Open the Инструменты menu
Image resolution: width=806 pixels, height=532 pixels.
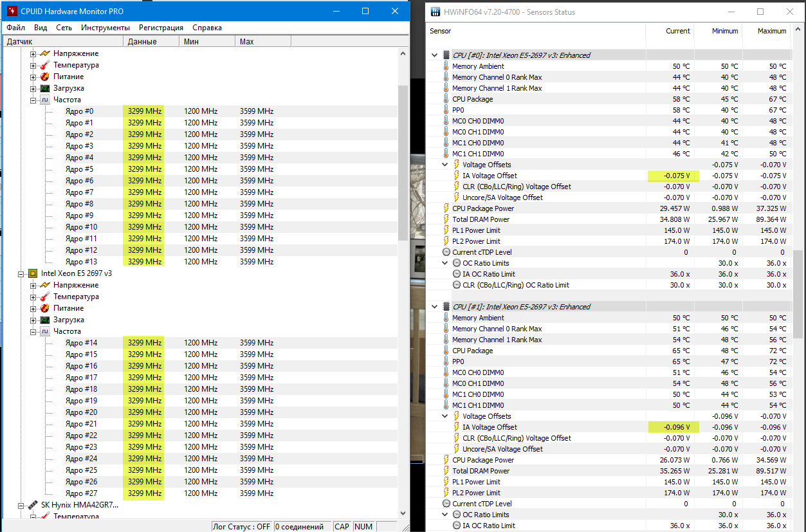tap(105, 28)
